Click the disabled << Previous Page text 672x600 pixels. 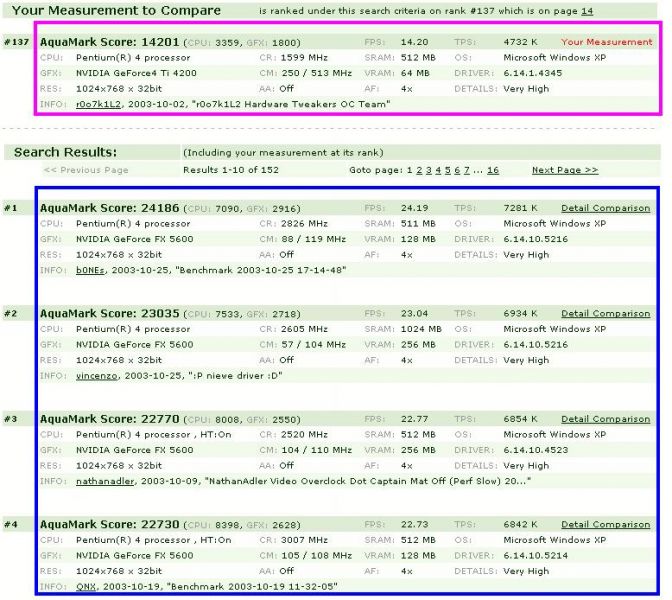[86, 170]
